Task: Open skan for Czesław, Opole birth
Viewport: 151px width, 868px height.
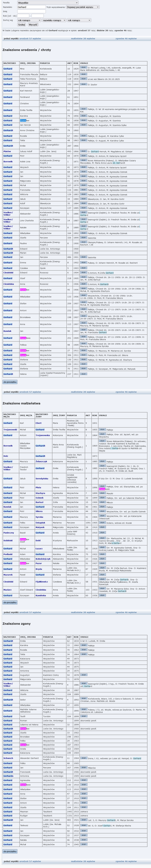Action: tap(84, 268)
